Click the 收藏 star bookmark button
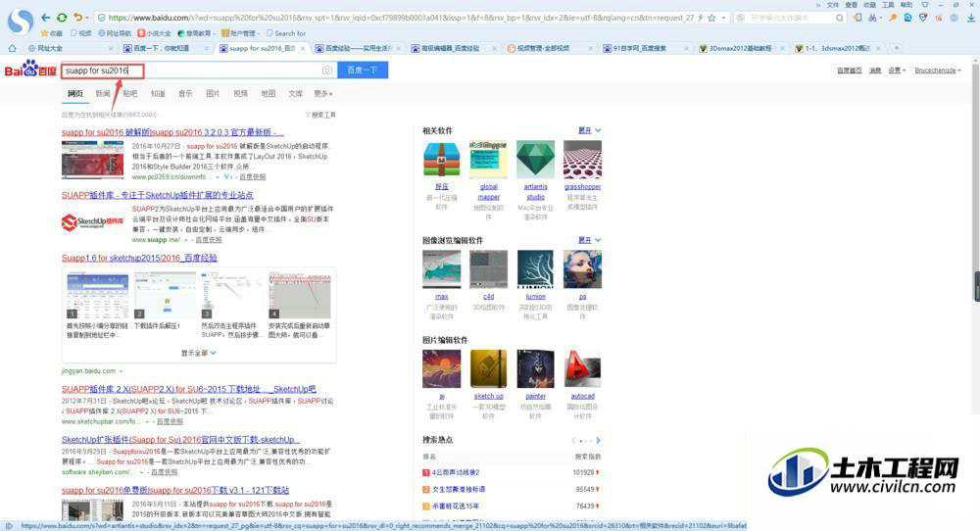 [x=51, y=33]
